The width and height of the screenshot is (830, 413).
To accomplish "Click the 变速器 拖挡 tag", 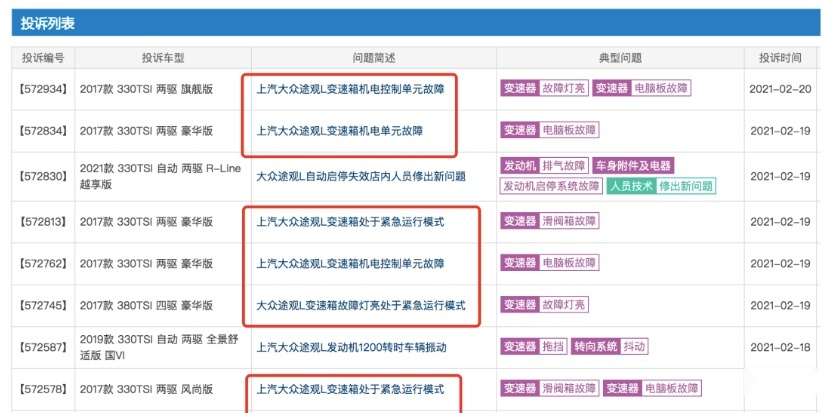I will click(x=534, y=347).
